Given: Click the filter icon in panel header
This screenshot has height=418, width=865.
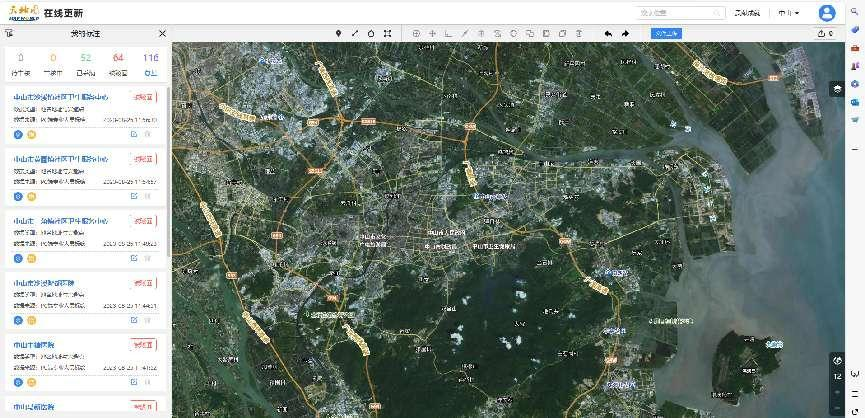Looking at the screenshot, I should [9, 34].
